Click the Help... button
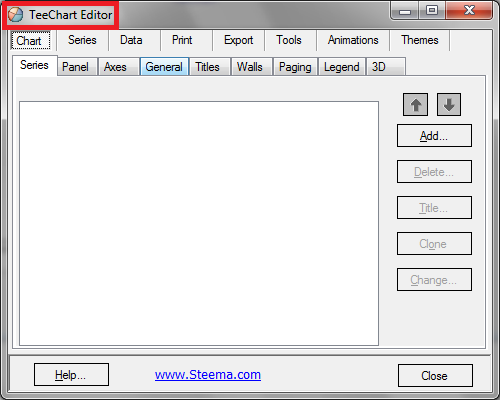 [x=71, y=375]
